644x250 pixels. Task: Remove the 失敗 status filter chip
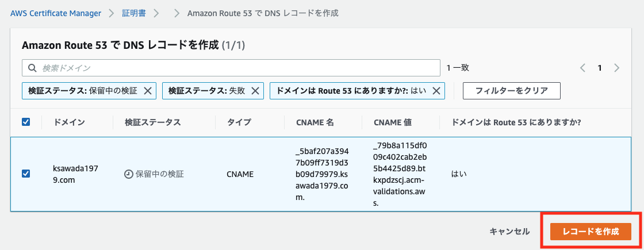coord(255,91)
